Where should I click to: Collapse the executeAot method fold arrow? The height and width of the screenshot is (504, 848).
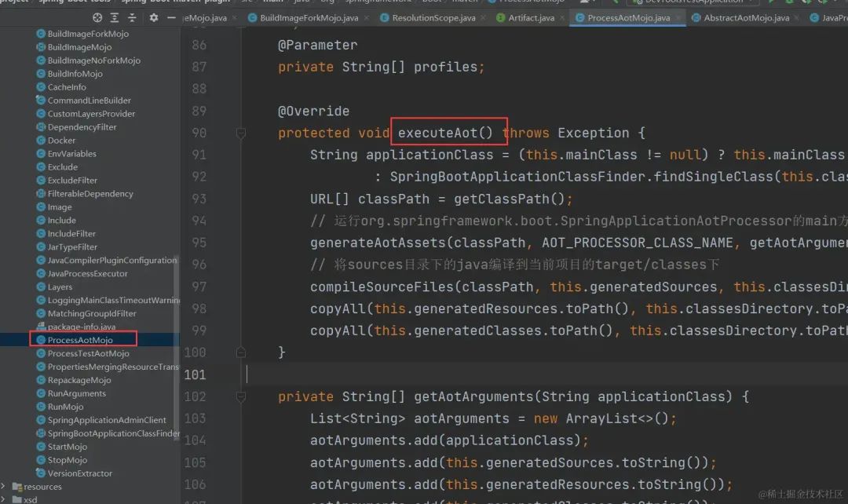click(242, 133)
